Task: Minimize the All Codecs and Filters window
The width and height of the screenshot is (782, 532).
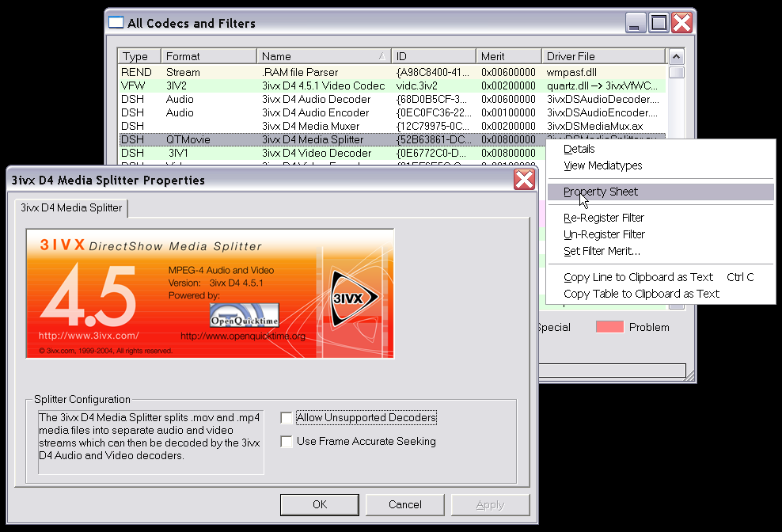Action: click(636, 23)
